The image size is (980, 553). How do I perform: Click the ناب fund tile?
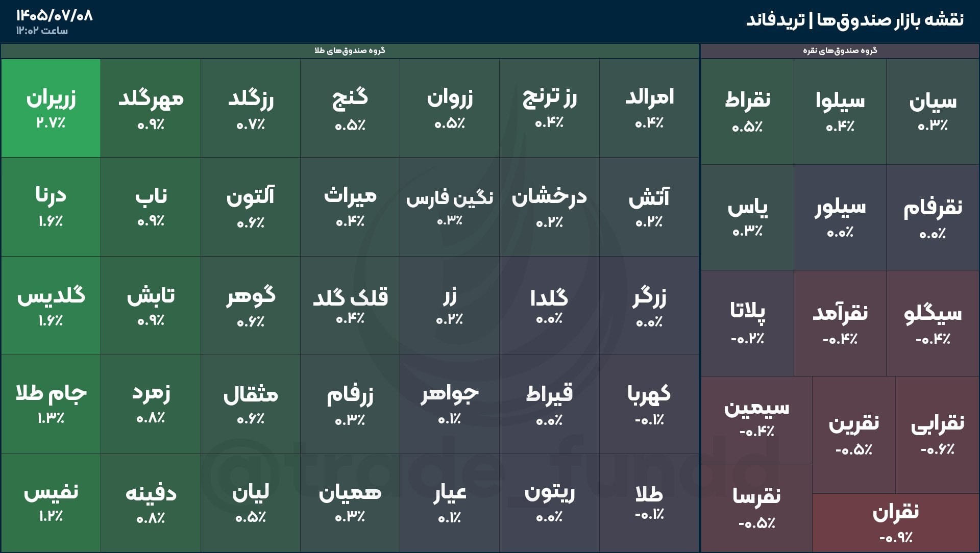point(151,207)
